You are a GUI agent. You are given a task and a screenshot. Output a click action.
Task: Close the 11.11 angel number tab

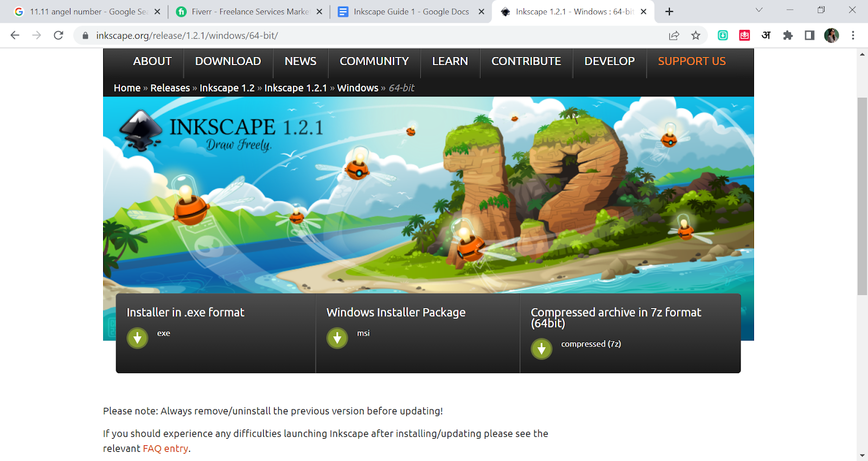[157, 11]
